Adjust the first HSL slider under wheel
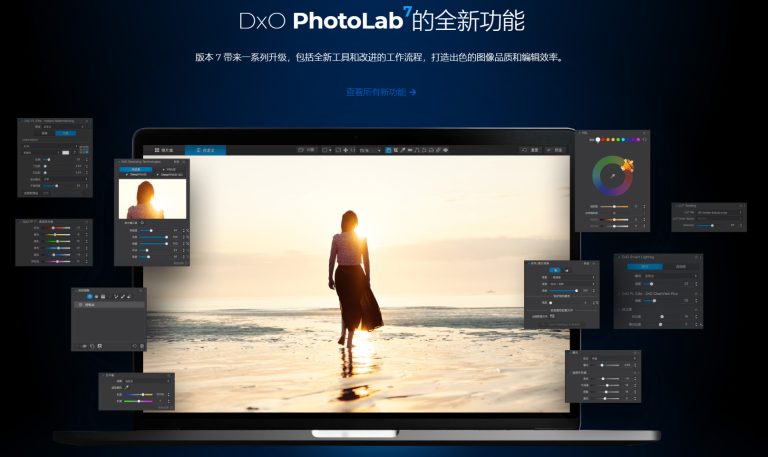Screen dimensions: 768x457 click(614, 206)
